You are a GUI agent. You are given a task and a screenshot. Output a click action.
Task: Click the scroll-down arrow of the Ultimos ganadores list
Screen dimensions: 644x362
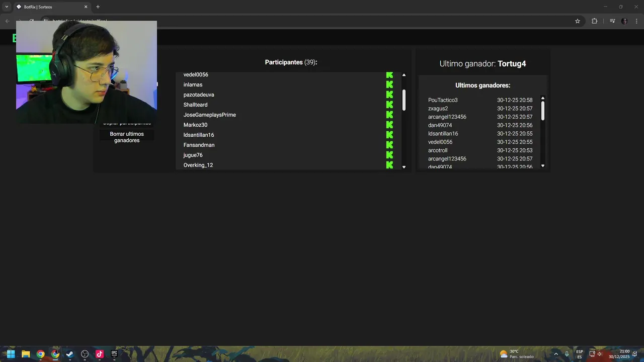click(543, 165)
